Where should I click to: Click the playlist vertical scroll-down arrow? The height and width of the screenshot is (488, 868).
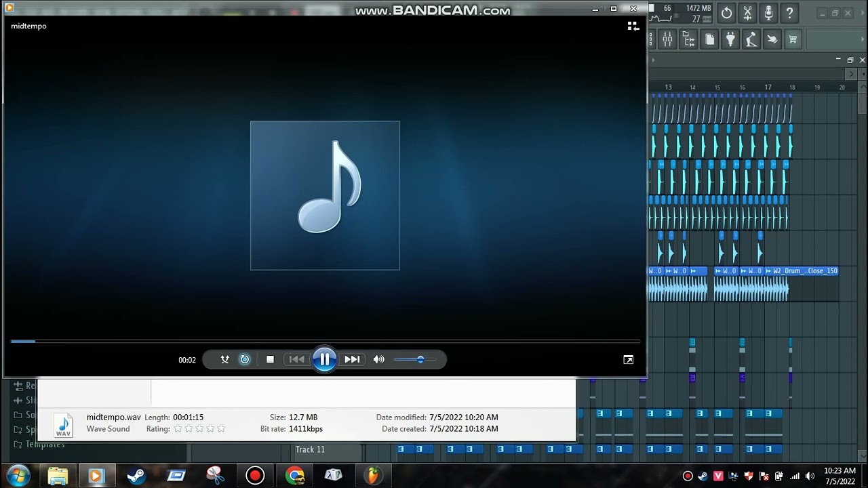863,455
